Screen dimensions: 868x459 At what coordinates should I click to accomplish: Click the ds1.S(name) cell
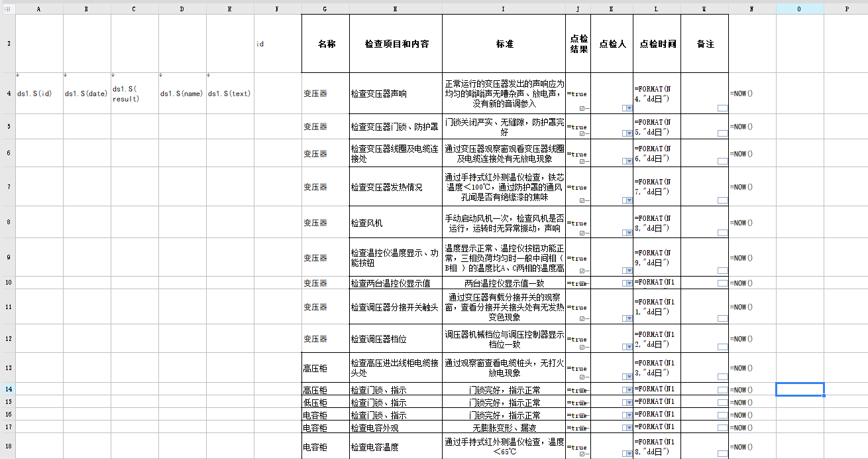tap(182, 94)
